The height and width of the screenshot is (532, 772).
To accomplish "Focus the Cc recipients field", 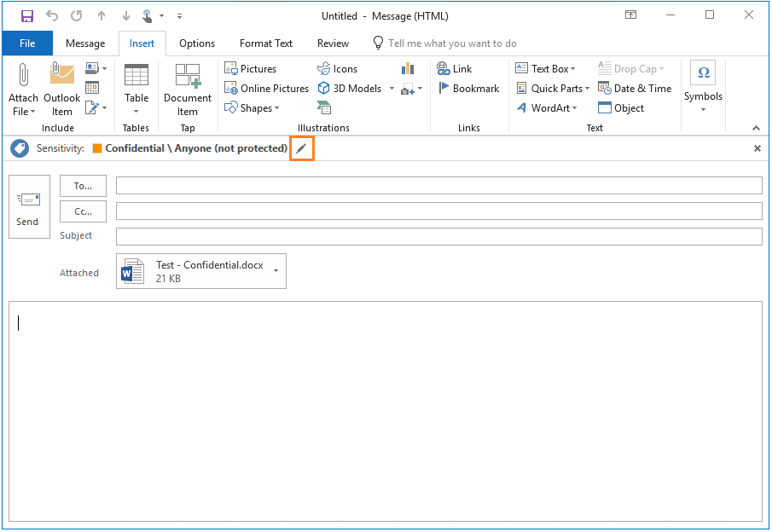I will click(x=439, y=211).
